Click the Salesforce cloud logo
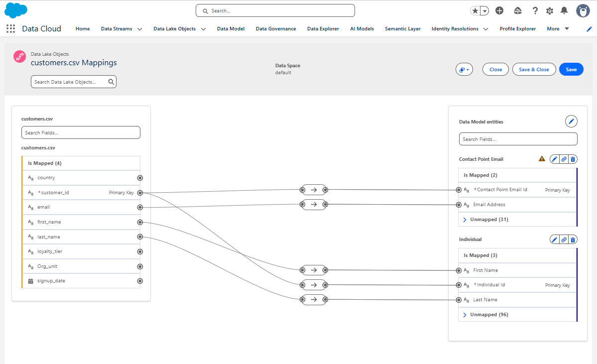Viewport: 597px width, 364px height. pos(16,10)
